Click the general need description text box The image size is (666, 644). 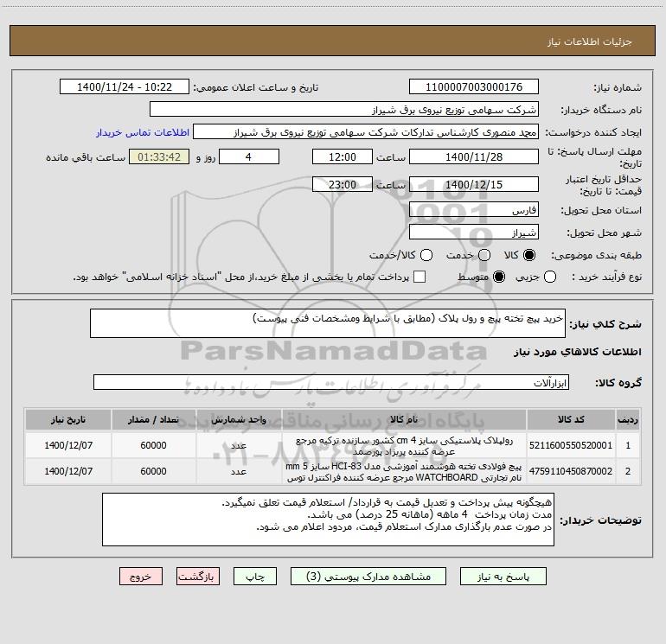click(328, 323)
